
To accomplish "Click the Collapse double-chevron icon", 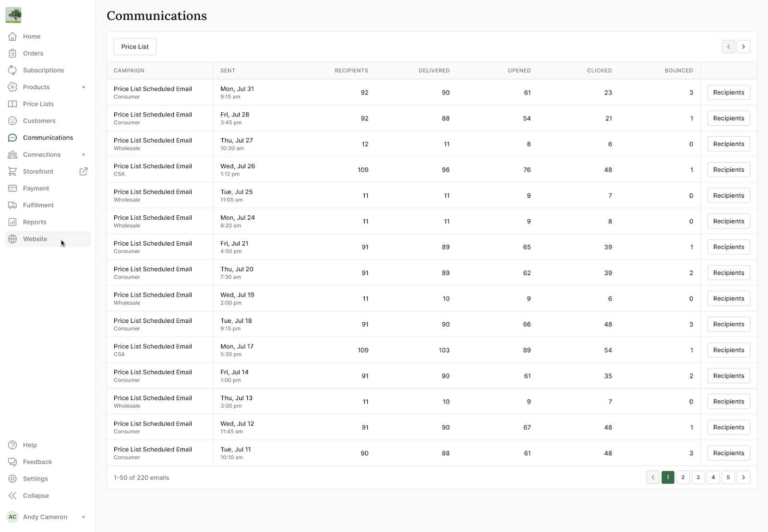I will 12,496.
